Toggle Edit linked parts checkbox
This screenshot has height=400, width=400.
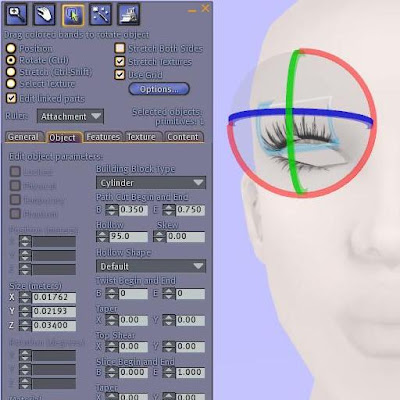[x=11, y=98]
